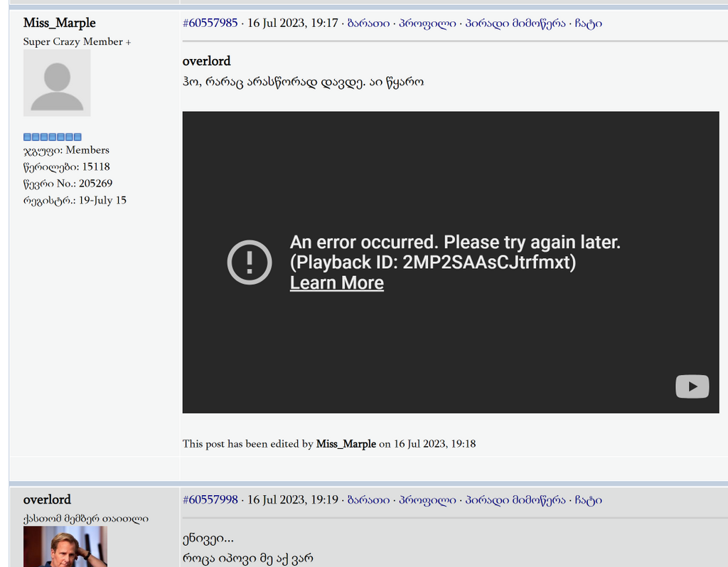Click bold overlord mention in post body
The width and height of the screenshot is (728, 567).
(206, 61)
